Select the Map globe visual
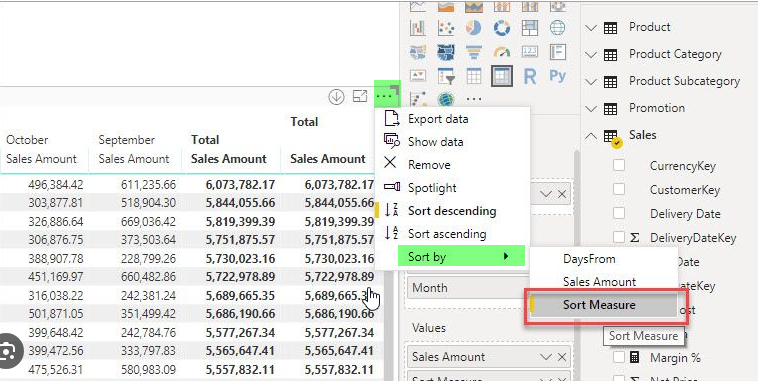This screenshot has width=758, height=381. coord(557,28)
